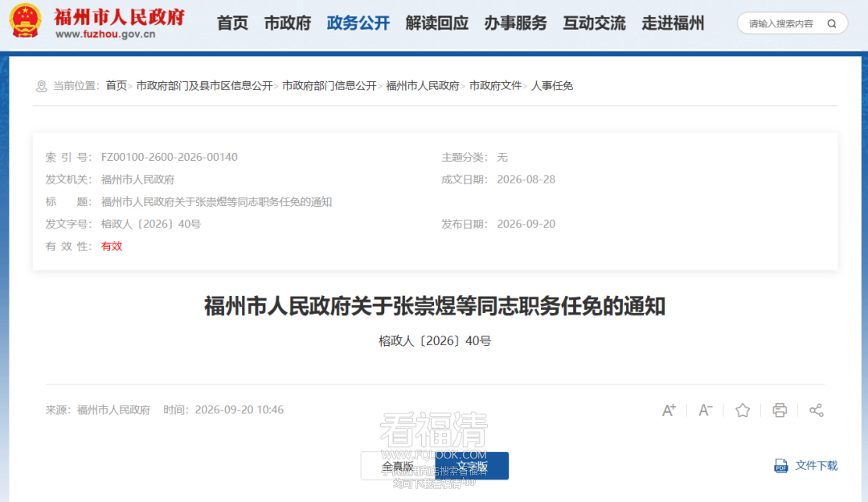
Task: Navigate to 办事服务 section
Action: pos(515,23)
